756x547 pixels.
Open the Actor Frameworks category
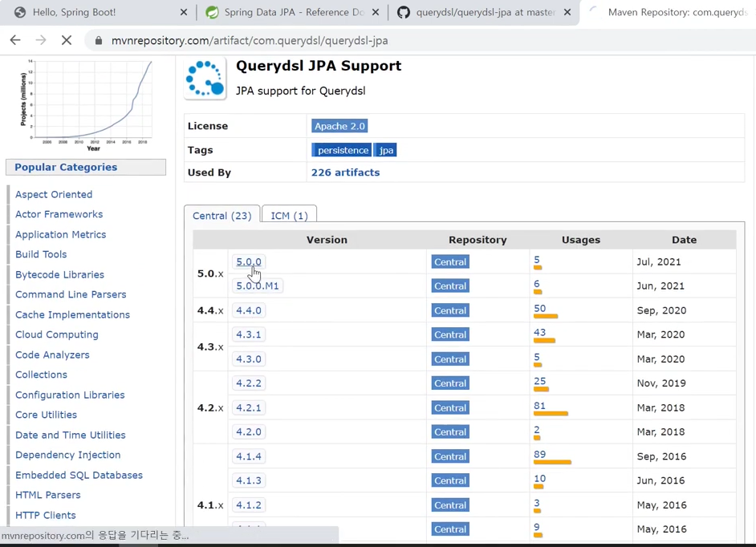(x=59, y=214)
